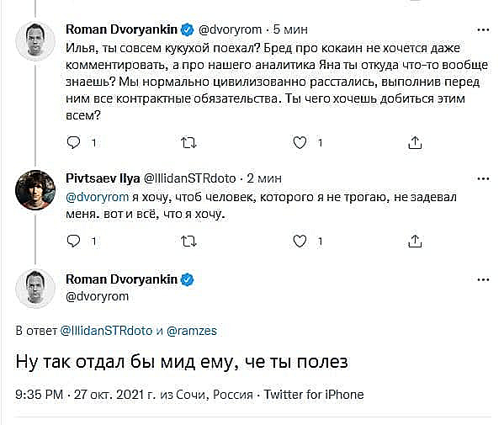Click the @dvoryrom mention in Ilya's reply
Screen dimensions: 504x425
97,197
